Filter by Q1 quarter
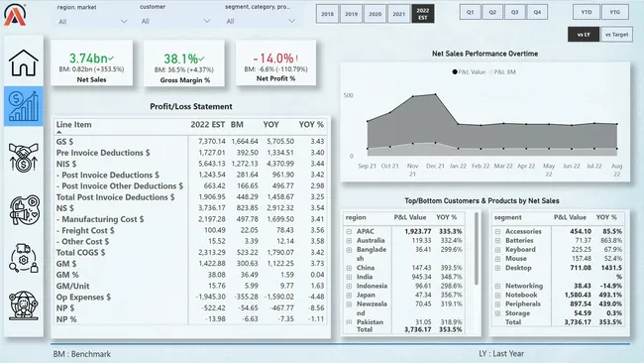This screenshot has width=644, height=363. 471,12
